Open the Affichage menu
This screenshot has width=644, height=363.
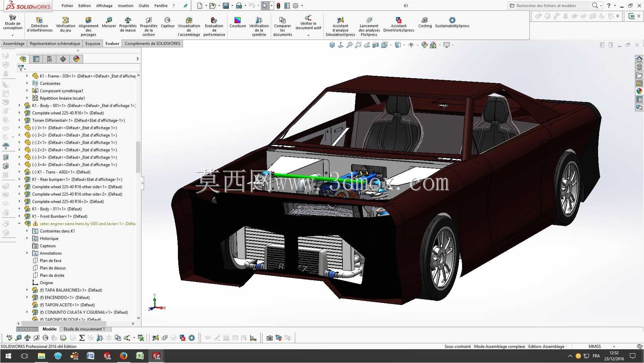click(x=104, y=6)
